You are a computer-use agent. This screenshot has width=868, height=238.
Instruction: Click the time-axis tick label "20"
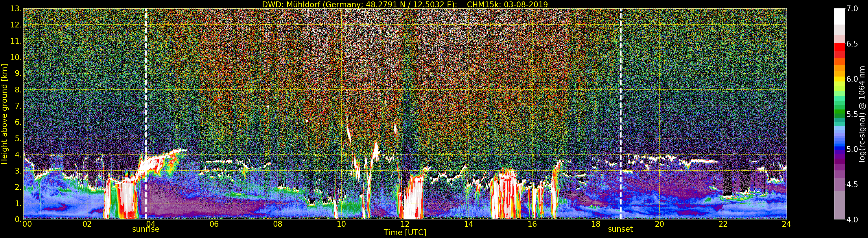click(659, 224)
